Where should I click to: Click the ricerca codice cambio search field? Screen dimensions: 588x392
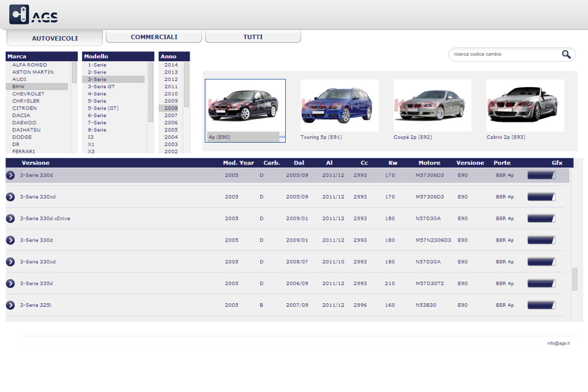505,54
